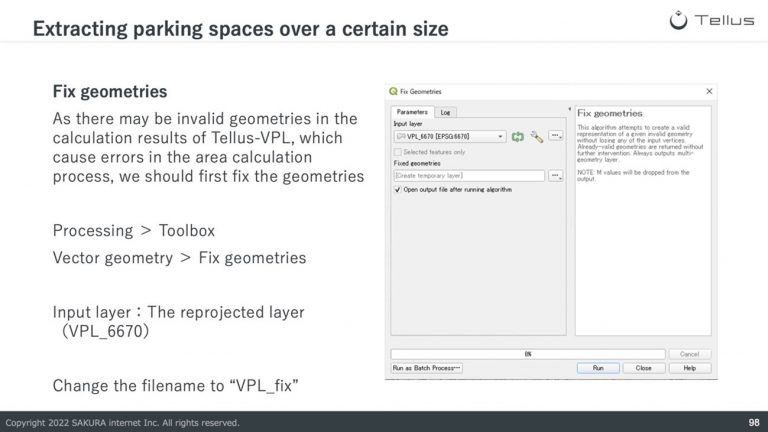Click the Create temporary layer output field
The width and height of the screenshot is (768, 432).
click(469, 175)
